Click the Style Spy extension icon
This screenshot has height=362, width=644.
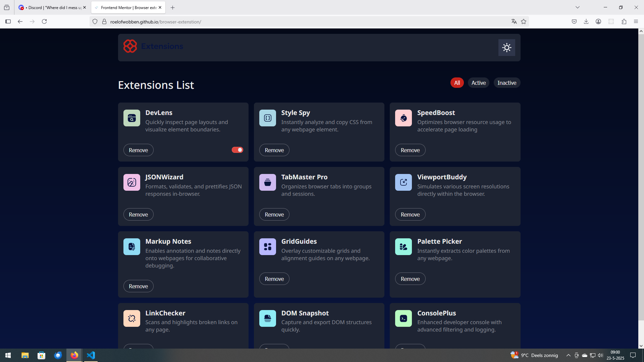[267, 118]
